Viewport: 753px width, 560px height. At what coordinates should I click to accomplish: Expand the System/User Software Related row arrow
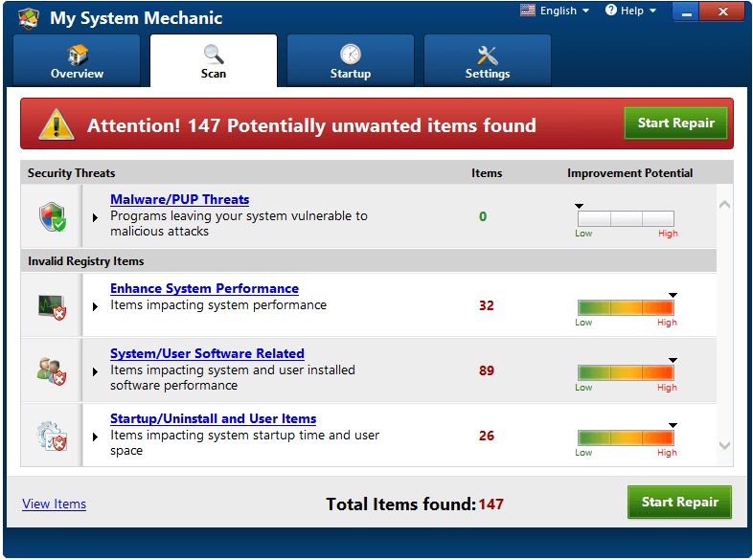(x=95, y=371)
